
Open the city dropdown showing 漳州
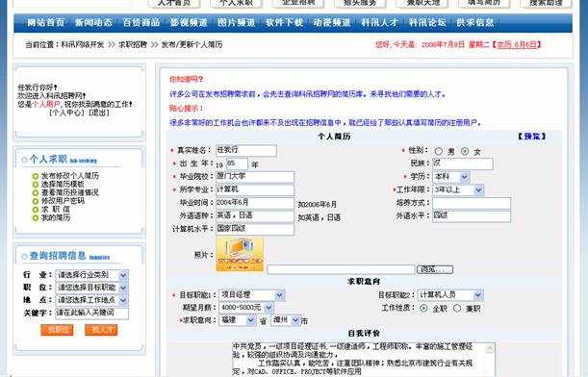286,320
